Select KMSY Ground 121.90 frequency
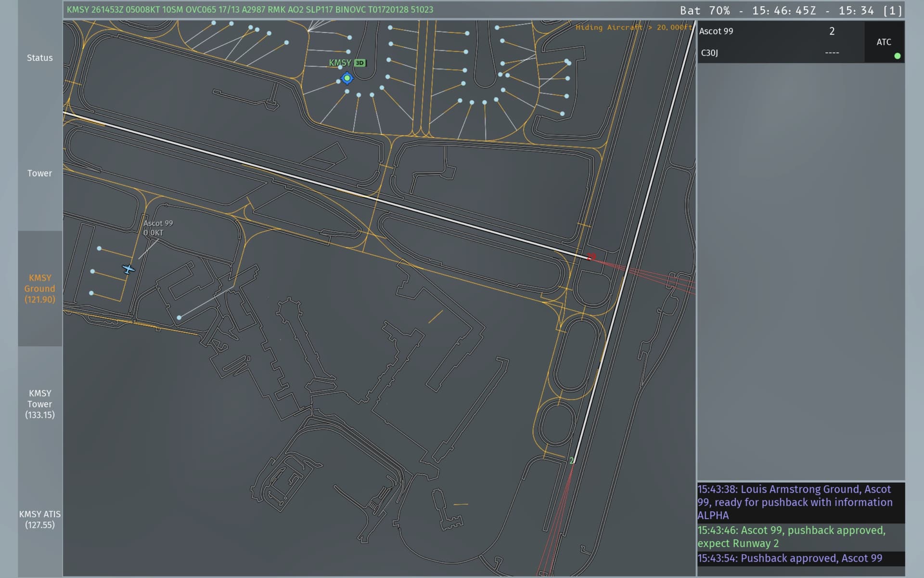Image resolution: width=924 pixels, height=578 pixels. pyautogui.click(x=40, y=289)
